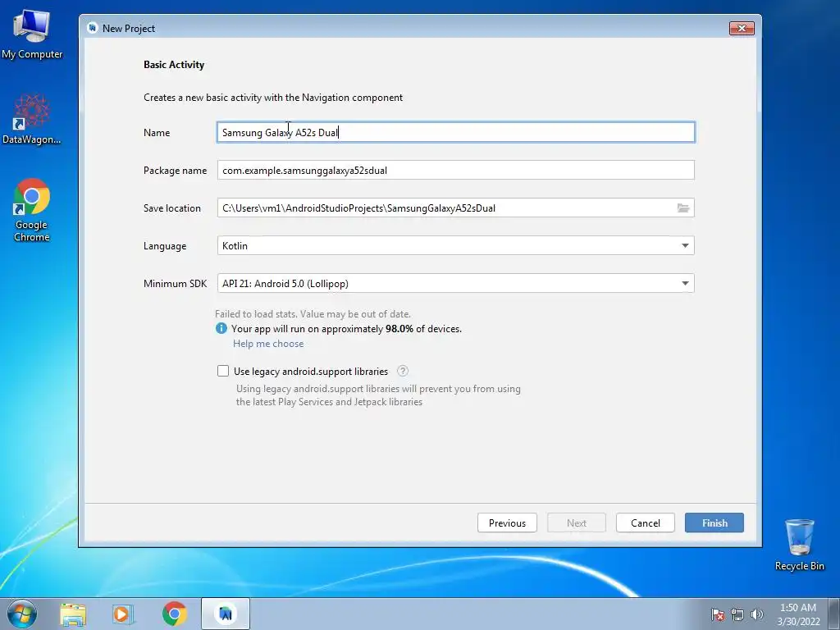Click the Action Center flag tray icon
The width and height of the screenshot is (840, 630).
pyautogui.click(x=718, y=614)
